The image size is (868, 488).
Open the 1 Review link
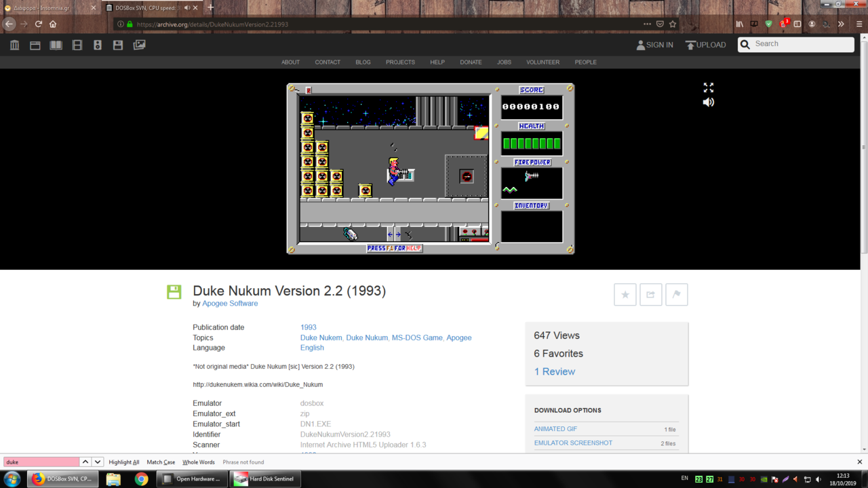555,371
